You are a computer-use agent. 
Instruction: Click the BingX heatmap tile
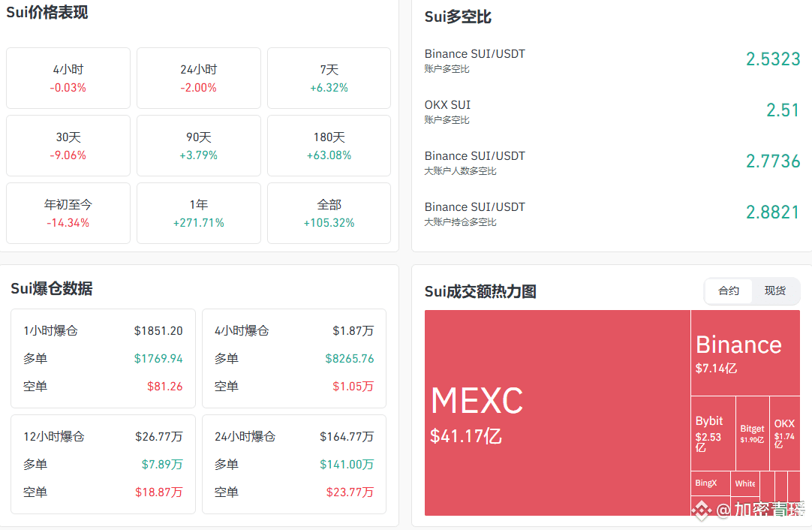pos(707,483)
